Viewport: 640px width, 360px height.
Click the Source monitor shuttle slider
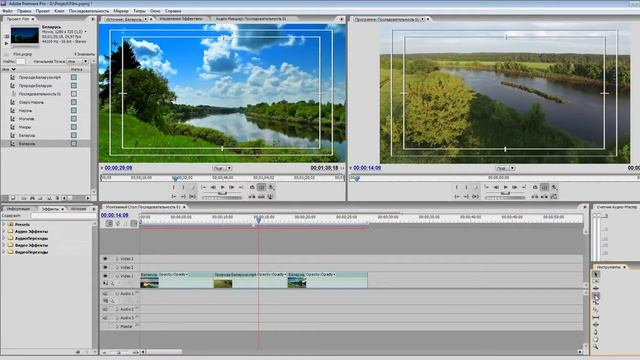[x=222, y=193]
